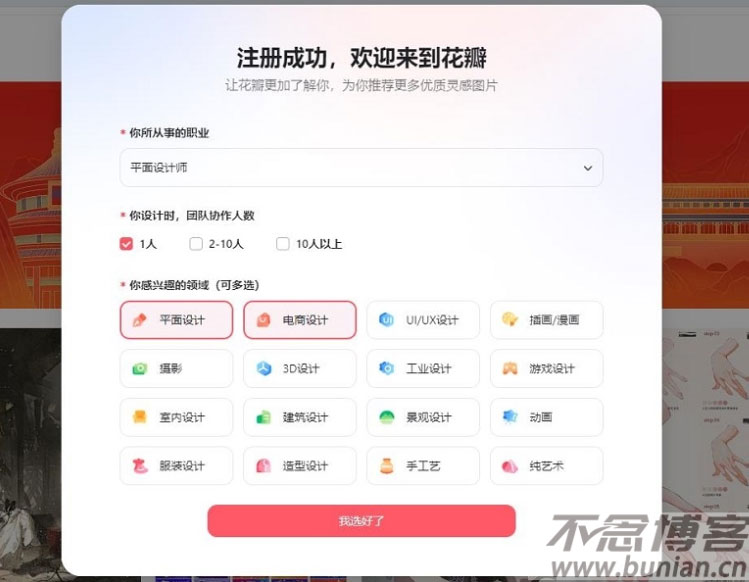Open the 平面设计师 occupation dropdown
Screen dimensions: 749x582
click(x=361, y=168)
